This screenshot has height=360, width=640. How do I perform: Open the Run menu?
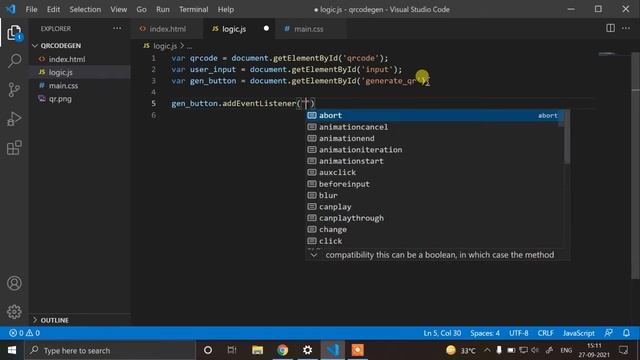click(162, 9)
